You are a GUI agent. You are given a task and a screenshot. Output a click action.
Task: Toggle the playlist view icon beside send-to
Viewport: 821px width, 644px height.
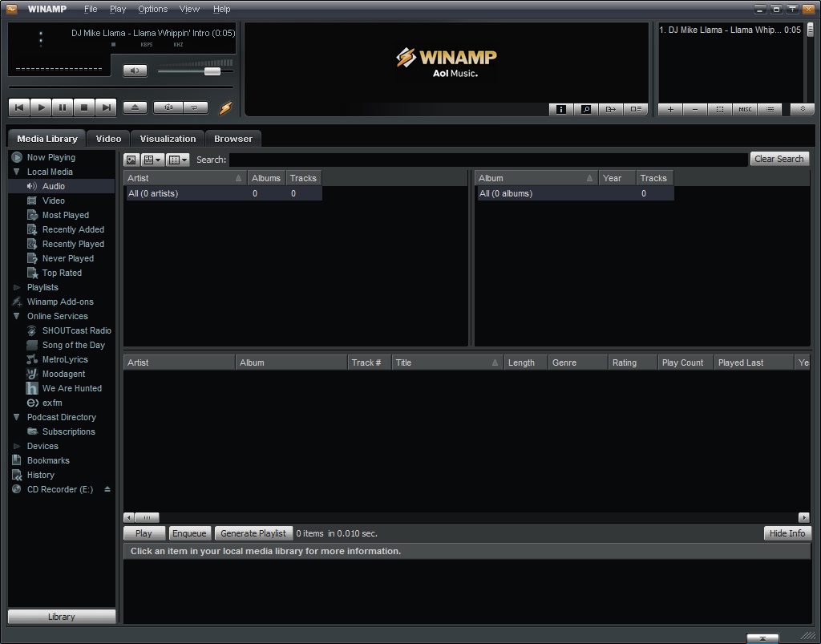click(x=636, y=109)
